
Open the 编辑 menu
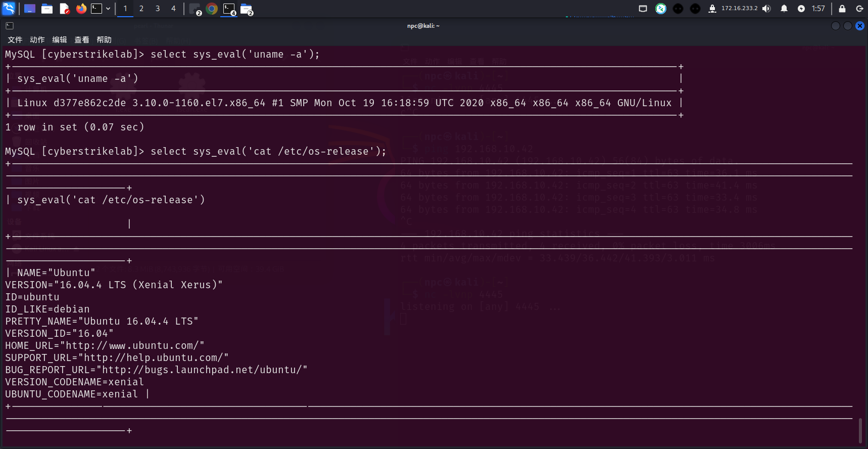[60, 40]
